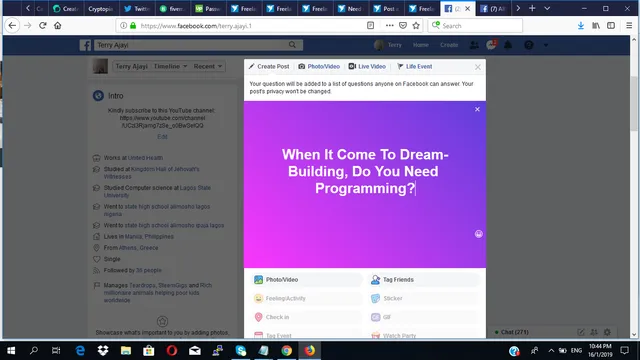Click Photo/Video option in composer
The height and width of the screenshot is (360, 640).
[x=306, y=280]
